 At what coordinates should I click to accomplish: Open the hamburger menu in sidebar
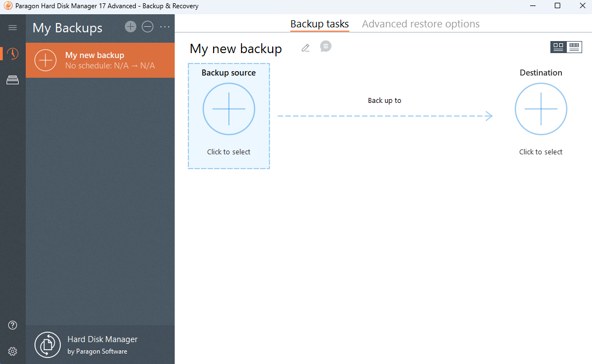coord(13,27)
